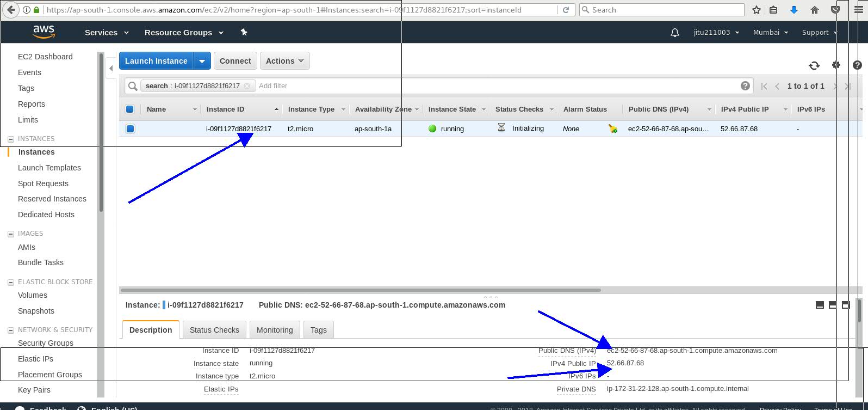Image resolution: width=868 pixels, height=410 pixels.
Task: Collapse the INSTANCES section in sidebar
Action: point(11,139)
